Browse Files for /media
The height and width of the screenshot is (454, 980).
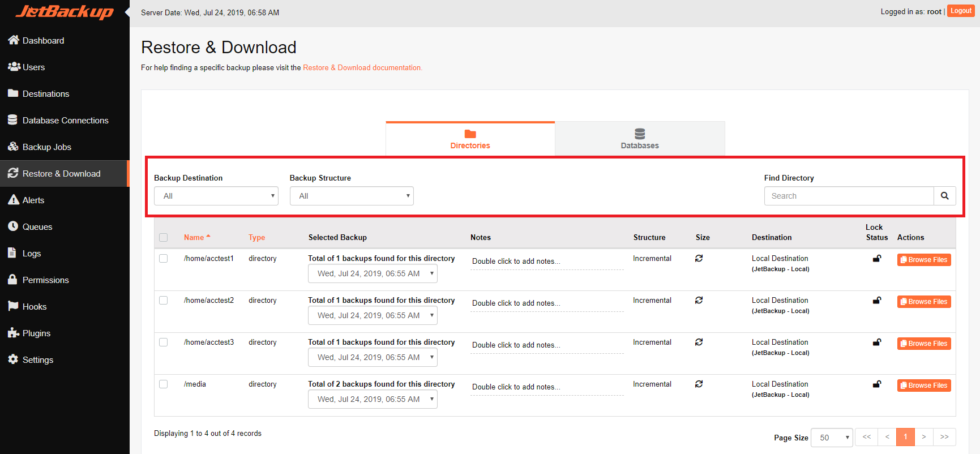924,386
